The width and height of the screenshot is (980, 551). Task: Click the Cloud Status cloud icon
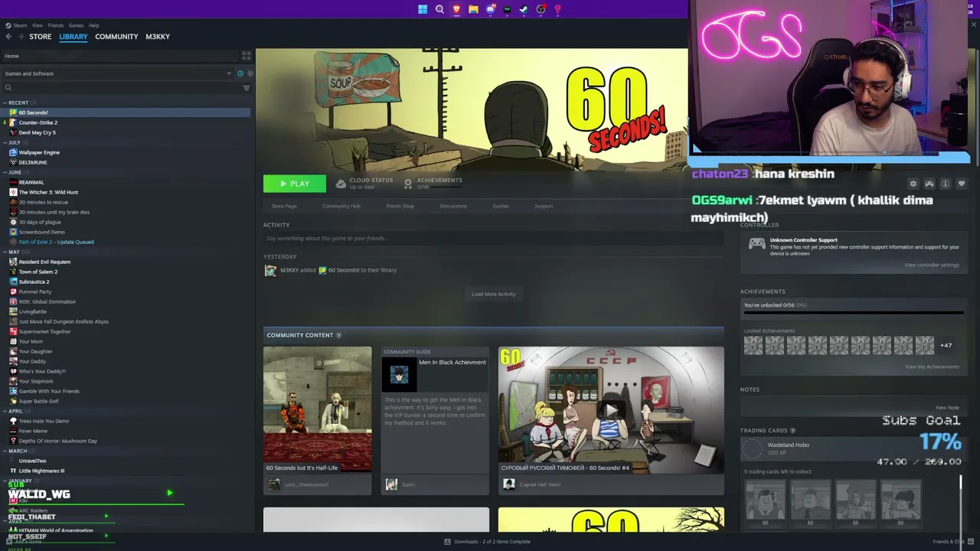click(x=341, y=184)
